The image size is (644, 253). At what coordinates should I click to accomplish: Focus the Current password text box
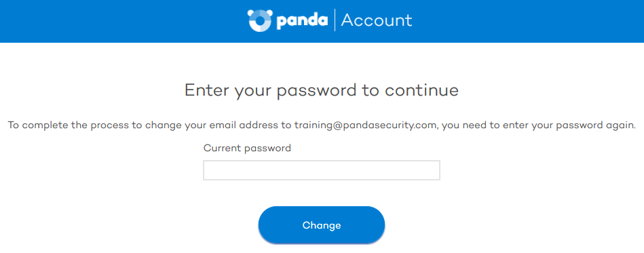click(x=322, y=170)
